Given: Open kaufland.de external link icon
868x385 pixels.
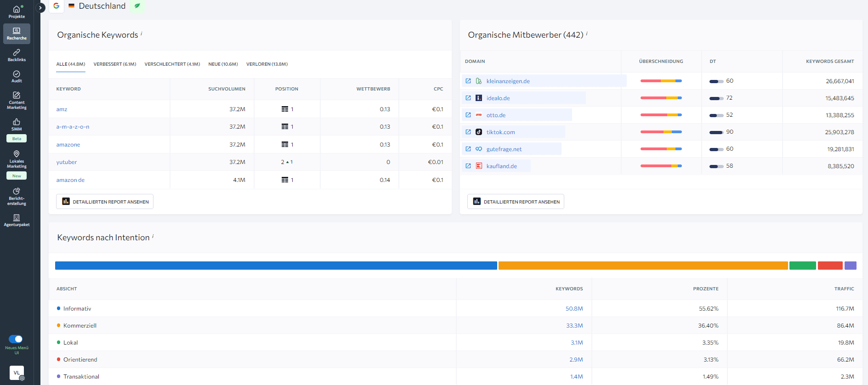Looking at the screenshot, I should pos(468,166).
